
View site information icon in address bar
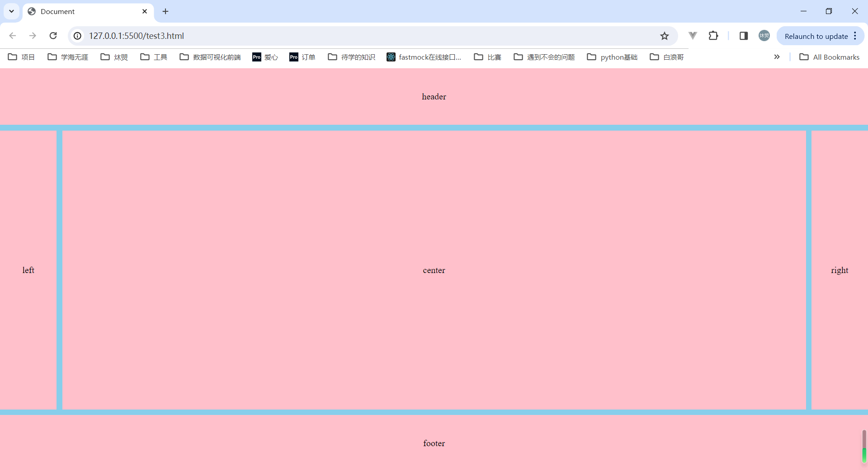tap(78, 36)
